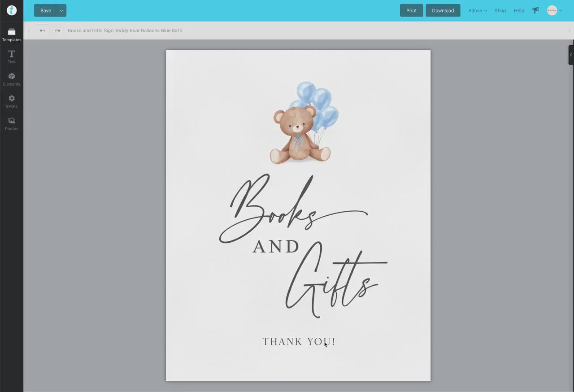The width and height of the screenshot is (574, 392).
Task: Open the Help link
Action: point(519,10)
